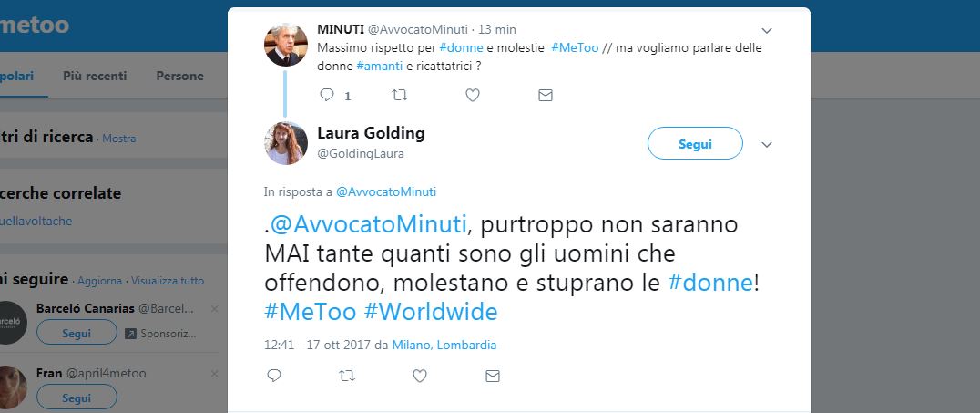Like the MINUTI tweet with heart icon
Screen dimensions: 980x413
[x=473, y=95]
